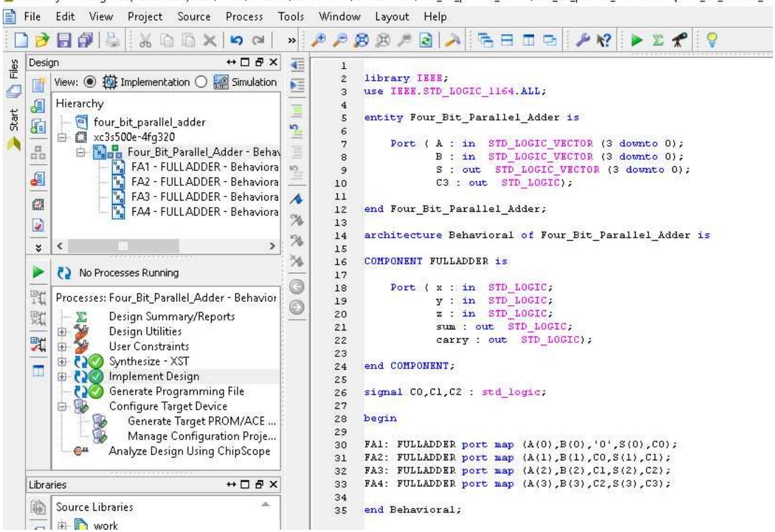This screenshot has height=532, width=775.
Task: Click the blue flag bookmark icon beside editor
Action: click(297, 198)
